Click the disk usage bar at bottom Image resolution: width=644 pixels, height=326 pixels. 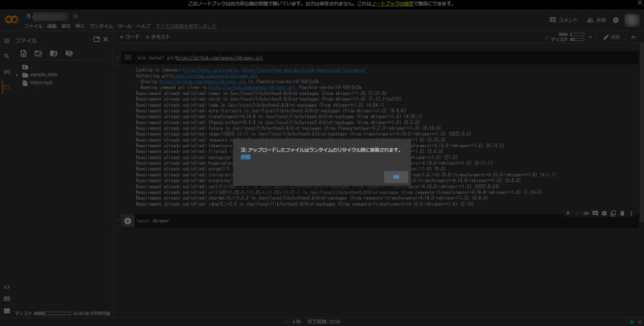(x=52, y=313)
